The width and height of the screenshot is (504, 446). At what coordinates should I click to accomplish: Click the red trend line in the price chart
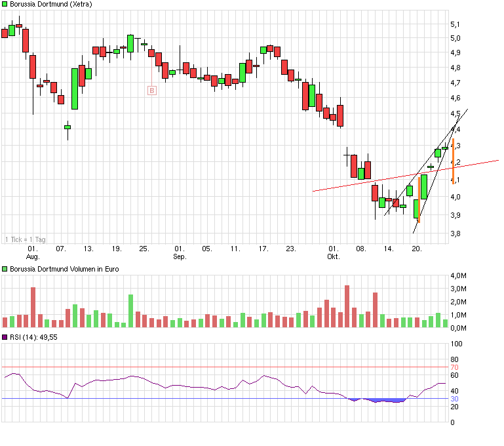(x=406, y=176)
